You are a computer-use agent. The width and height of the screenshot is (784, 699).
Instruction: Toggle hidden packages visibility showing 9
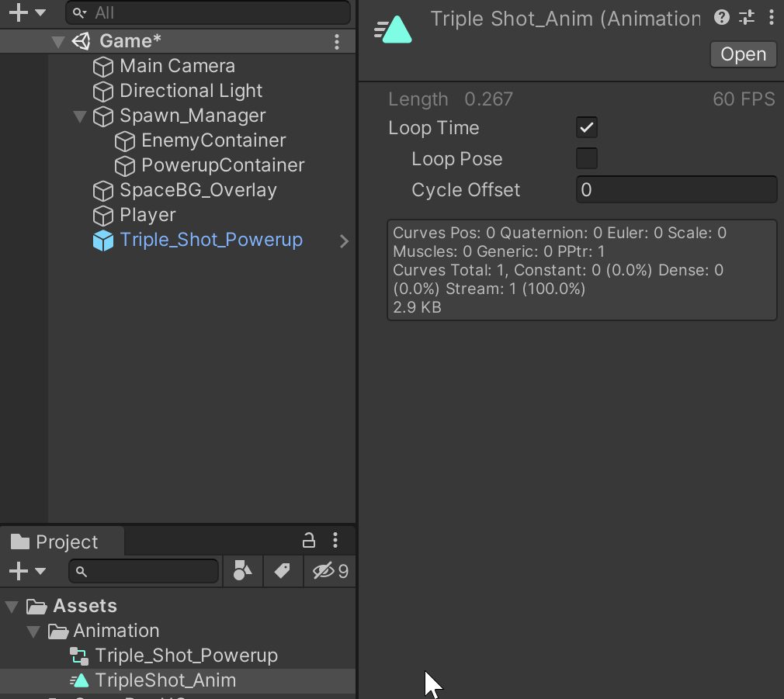330,570
